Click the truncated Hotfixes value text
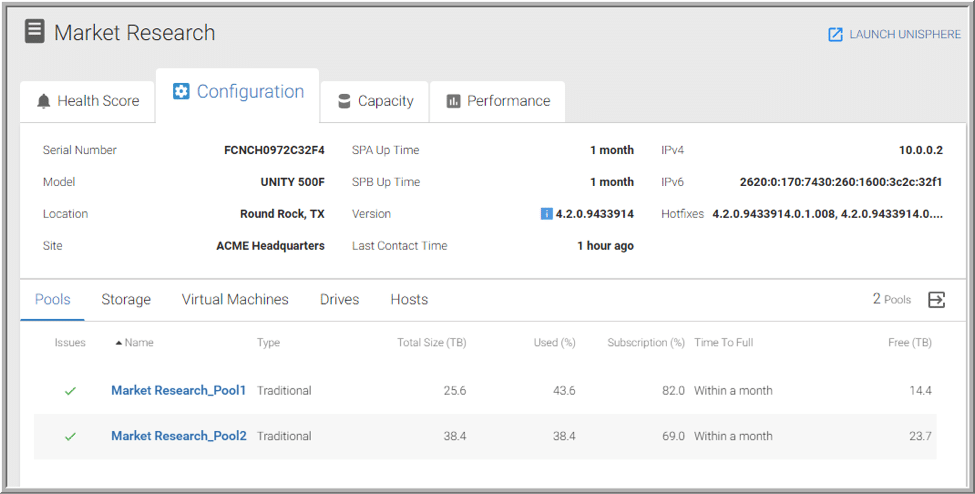This screenshot has height=494, width=975. pyautogui.click(x=828, y=214)
